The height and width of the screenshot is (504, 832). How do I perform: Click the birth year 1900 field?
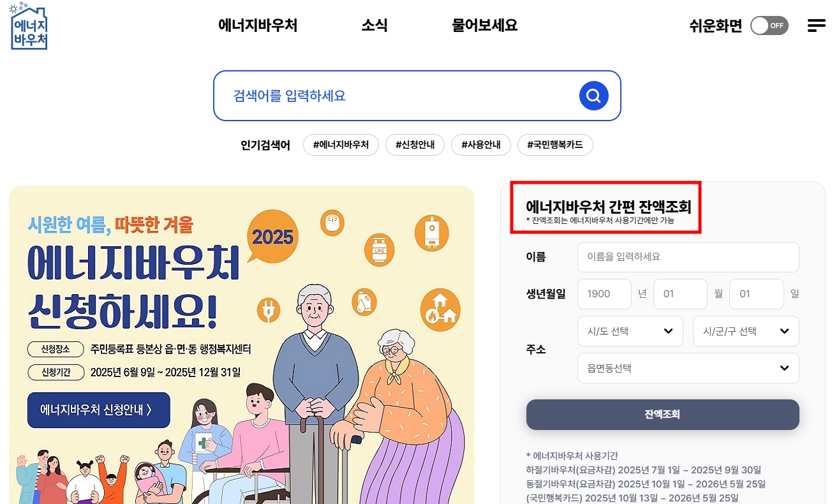click(x=604, y=294)
